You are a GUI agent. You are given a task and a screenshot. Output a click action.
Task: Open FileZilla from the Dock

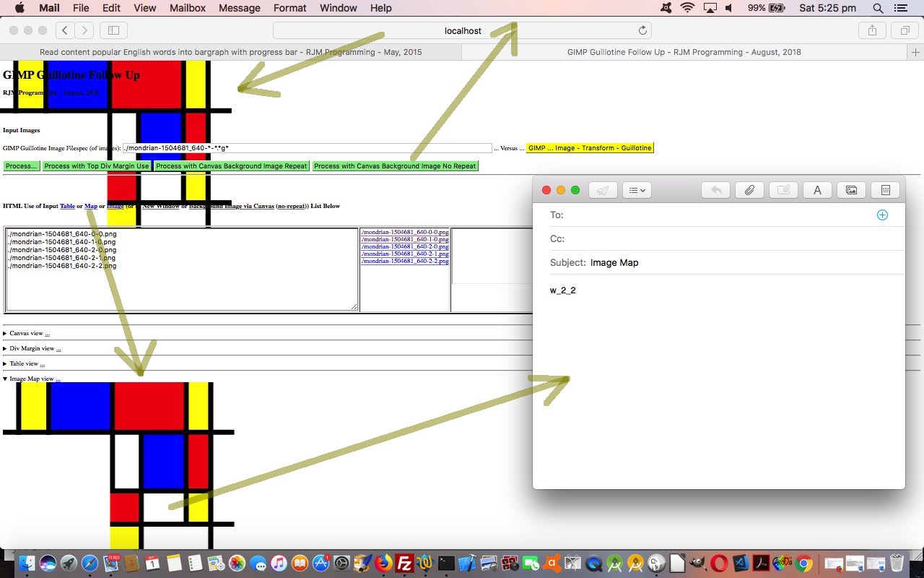405,563
